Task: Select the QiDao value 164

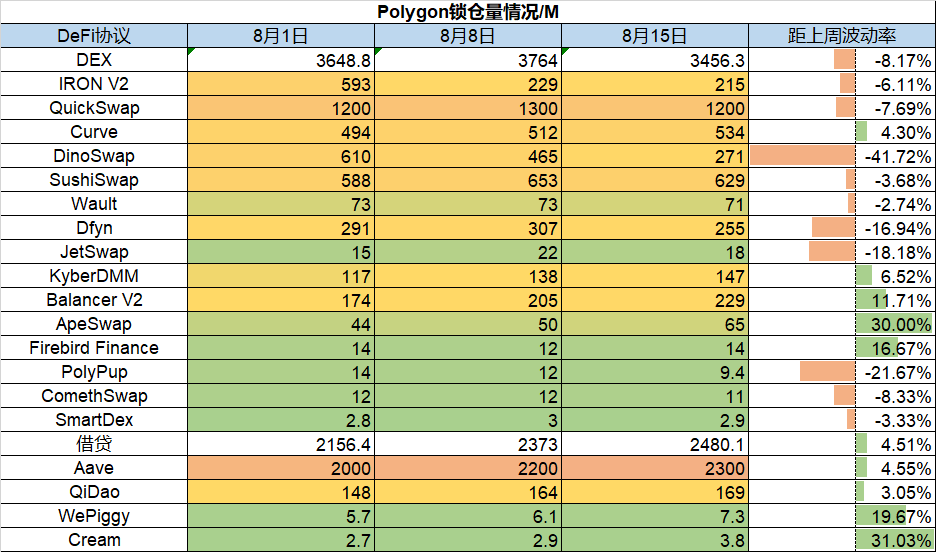Action: (x=543, y=492)
